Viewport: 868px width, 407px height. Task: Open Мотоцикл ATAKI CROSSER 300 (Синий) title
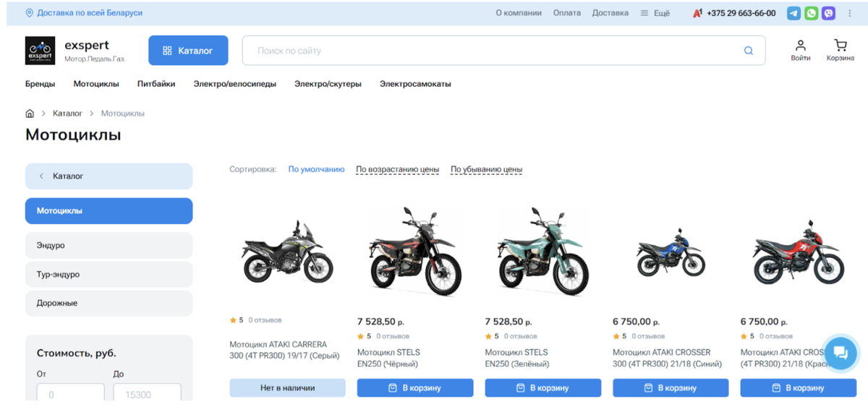(667, 358)
